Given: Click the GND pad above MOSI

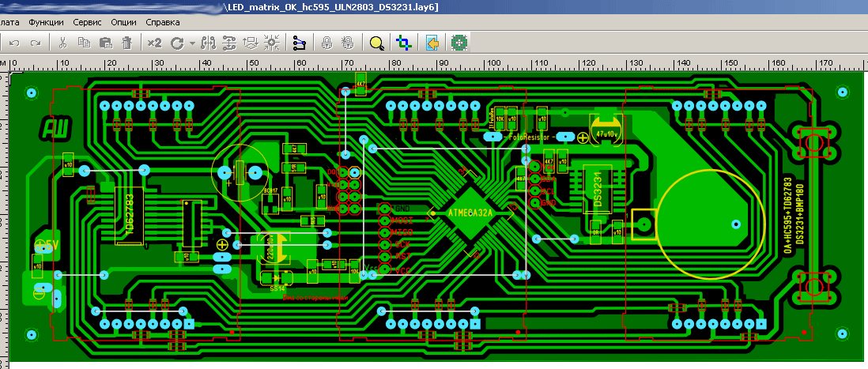Looking at the screenshot, I should (385, 208).
